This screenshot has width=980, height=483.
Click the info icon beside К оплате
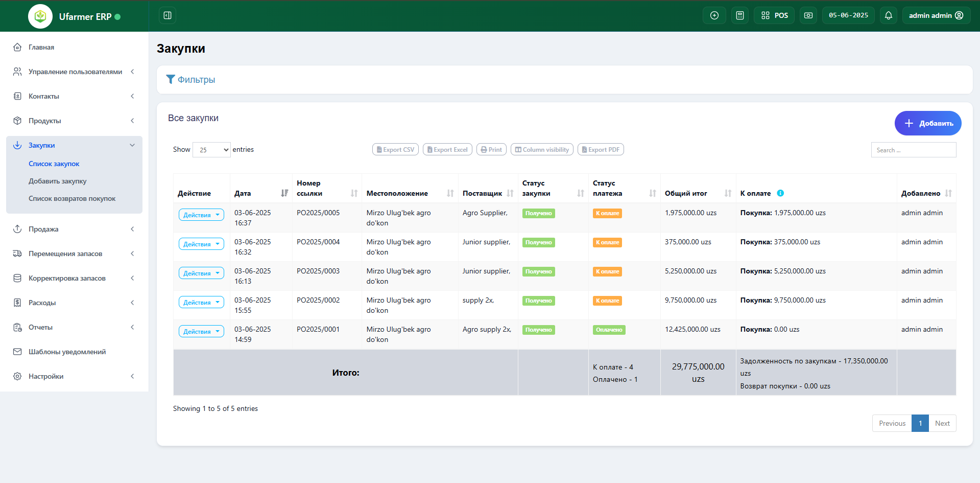[x=780, y=193]
